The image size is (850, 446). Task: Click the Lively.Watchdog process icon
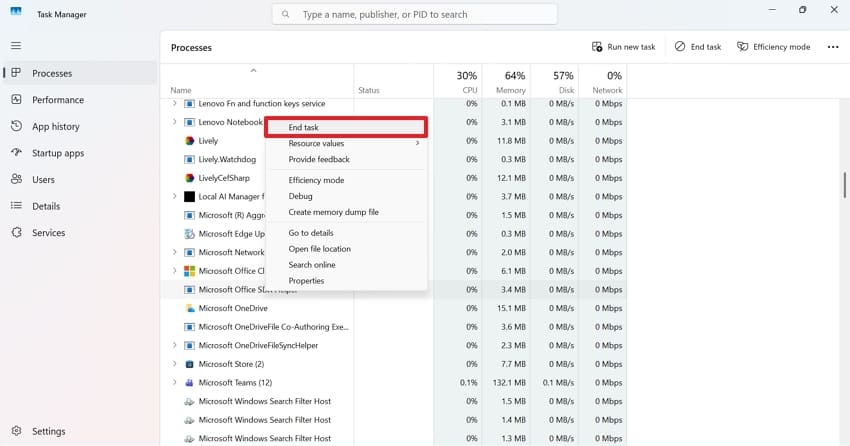pyautogui.click(x=189, y=159)
